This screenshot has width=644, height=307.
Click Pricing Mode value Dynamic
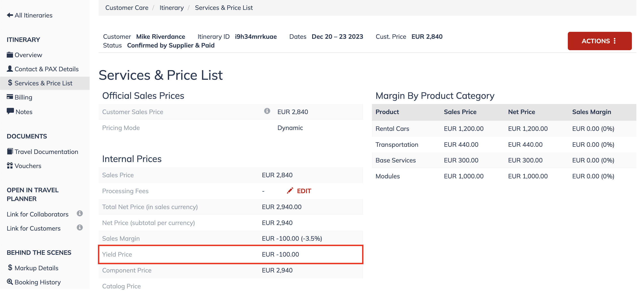(290, 128)
